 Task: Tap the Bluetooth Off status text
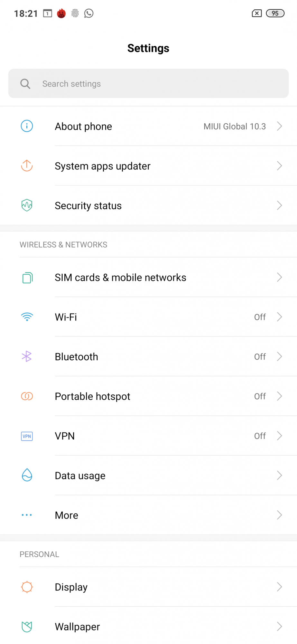pyautogui.click(x=260, y=357)
